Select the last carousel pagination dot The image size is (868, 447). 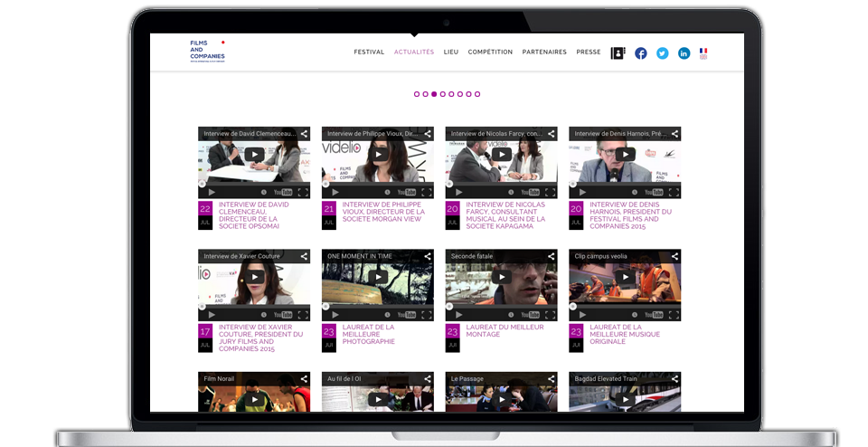tap(477, 94)
